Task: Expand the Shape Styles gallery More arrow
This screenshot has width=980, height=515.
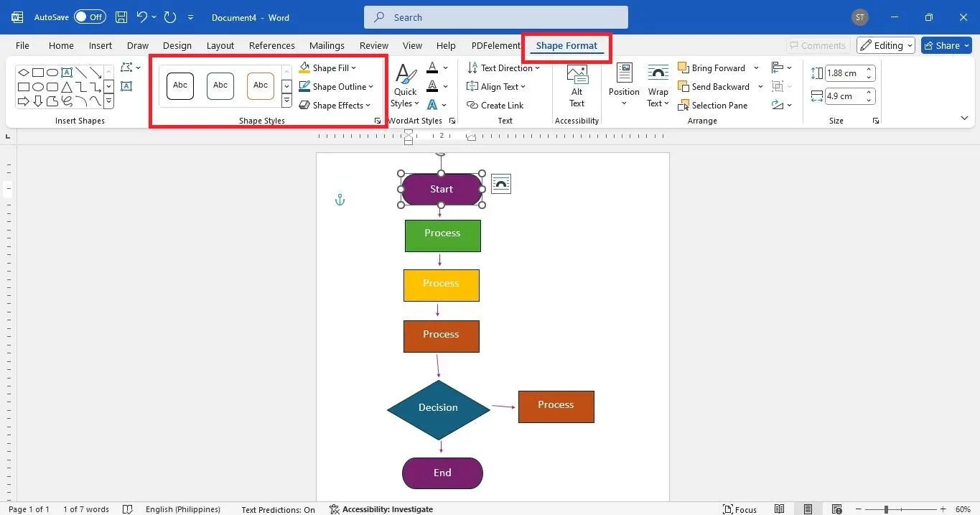Action: [286, 102]
